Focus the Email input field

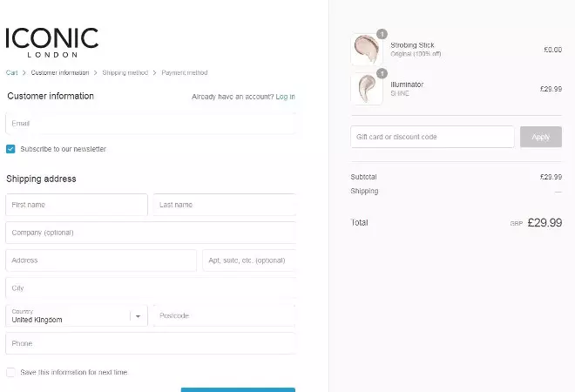(150, 124)
